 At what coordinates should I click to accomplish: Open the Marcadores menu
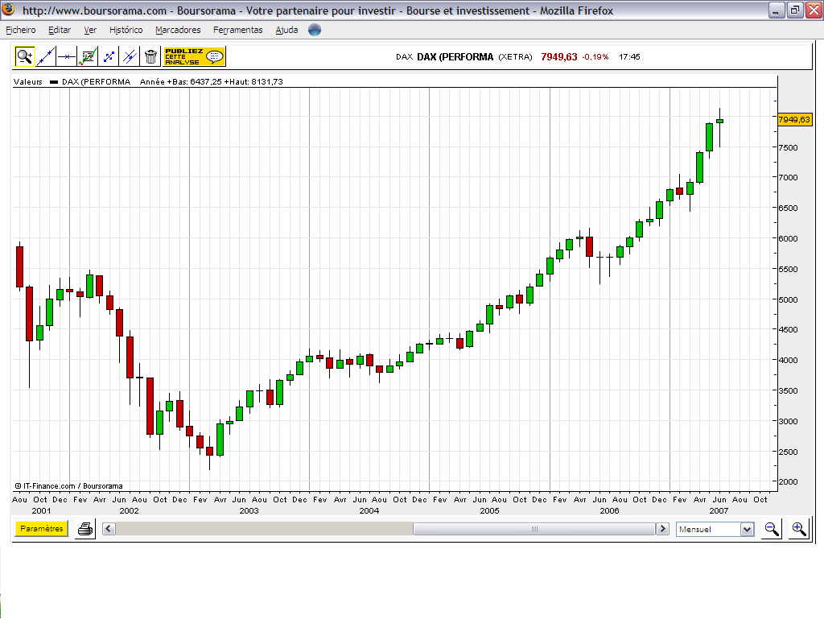tap(178, 30)
